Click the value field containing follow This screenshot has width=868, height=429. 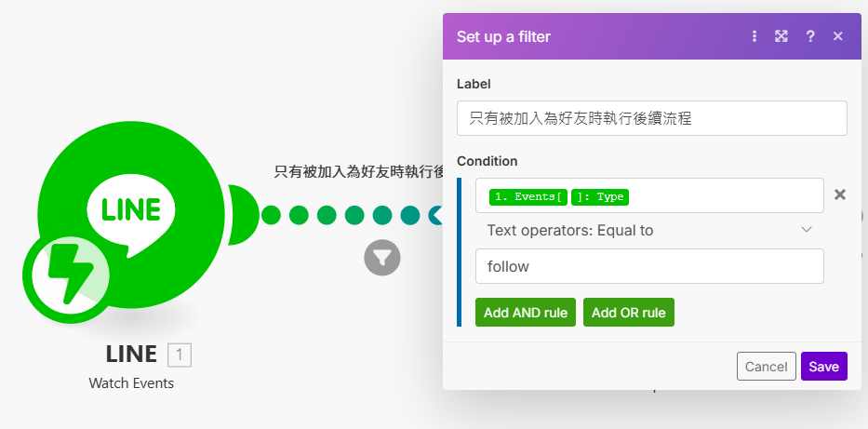coord(649,266)
